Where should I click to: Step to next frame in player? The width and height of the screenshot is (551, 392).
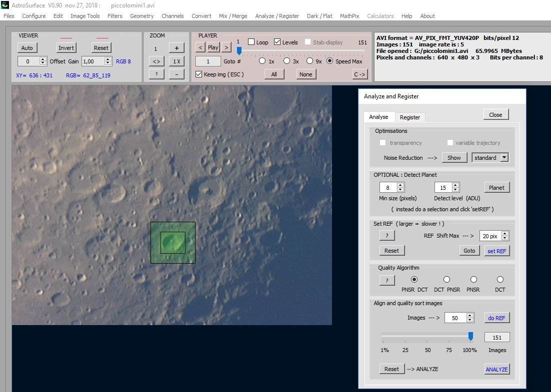[226, 47]
